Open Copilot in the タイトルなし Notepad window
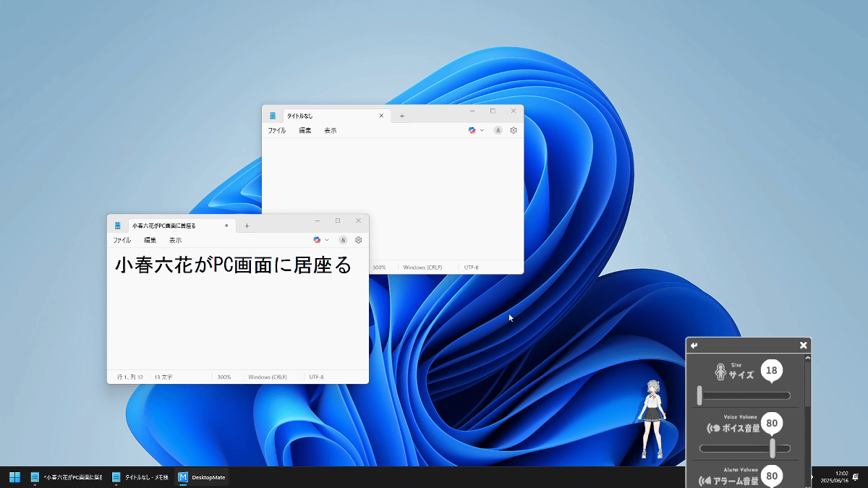 (x=472, y=130)
